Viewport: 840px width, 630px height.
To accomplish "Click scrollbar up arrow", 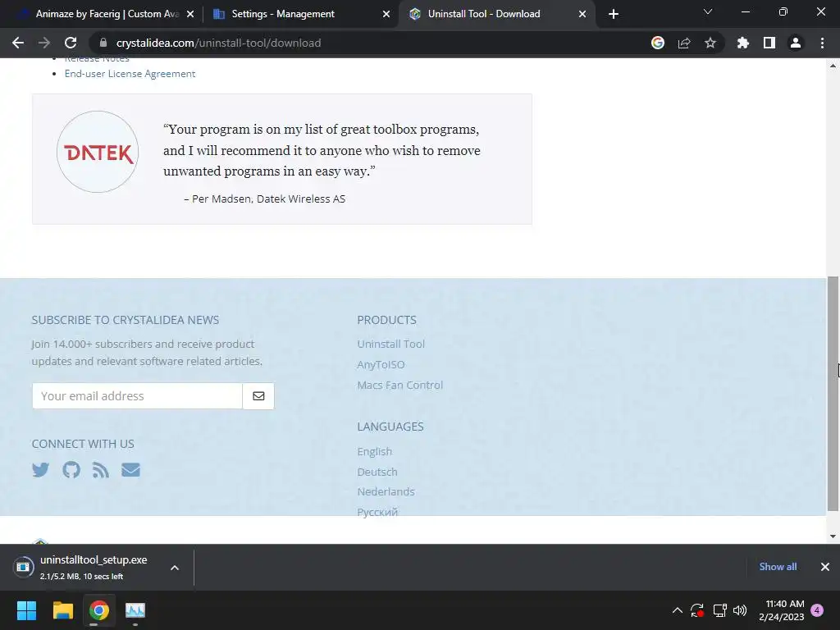I will (x=833, y=66).
